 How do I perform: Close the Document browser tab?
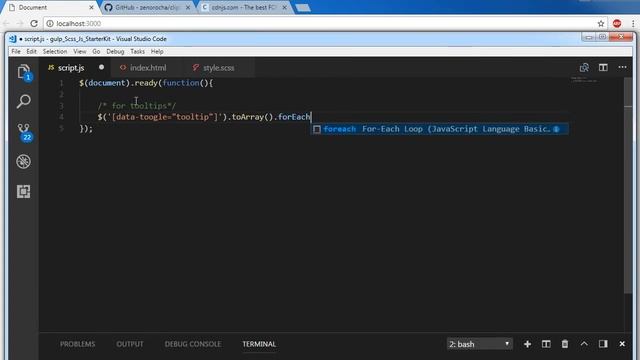[x=91, y=7]
